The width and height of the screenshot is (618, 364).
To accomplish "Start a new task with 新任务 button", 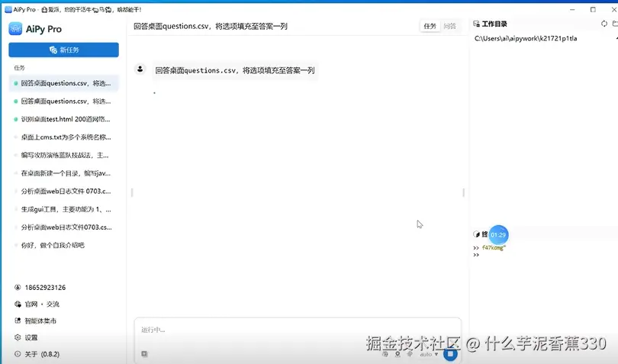I will pyautogui.click(x=63, y=50).
